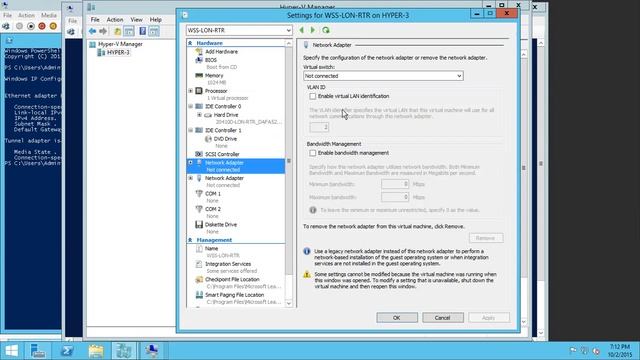The image size is (640, 360).
Task: Click the VLAN ID input field
Action: [x=319, y=127]
